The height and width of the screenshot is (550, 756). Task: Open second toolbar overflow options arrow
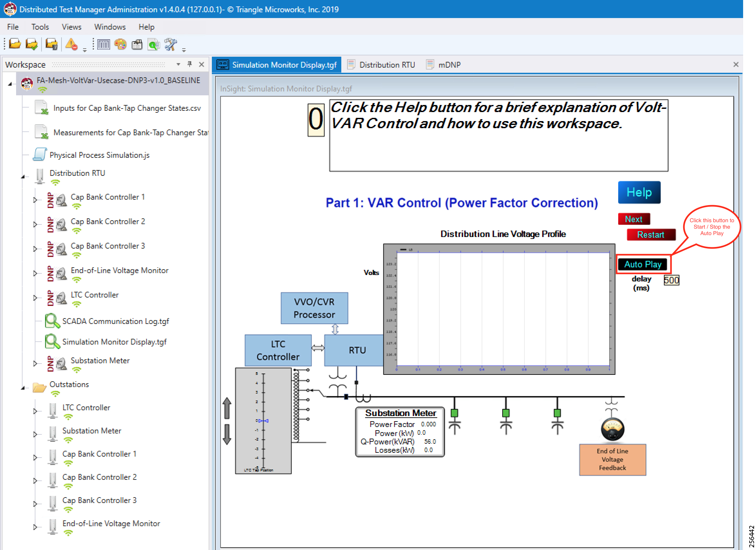point(184,50)
